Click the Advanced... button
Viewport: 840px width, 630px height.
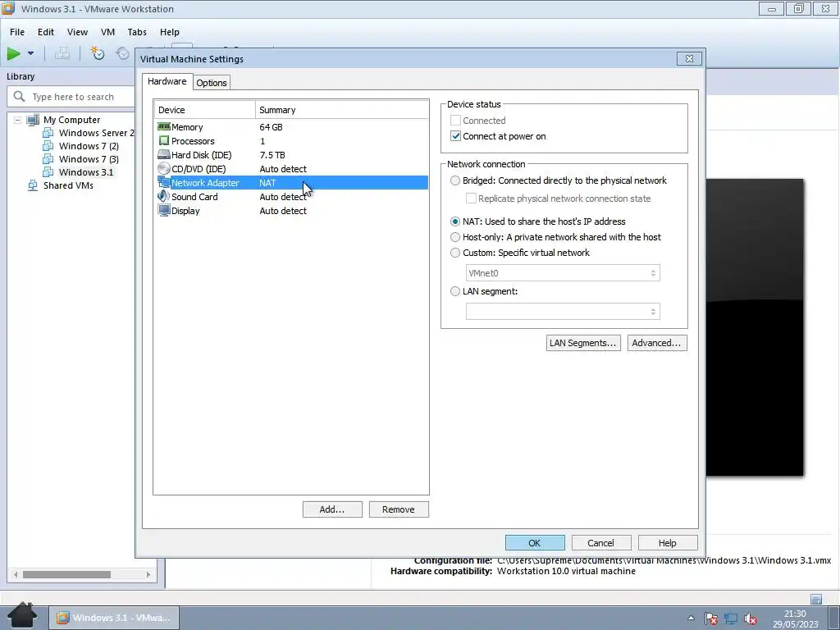[657, 343]
